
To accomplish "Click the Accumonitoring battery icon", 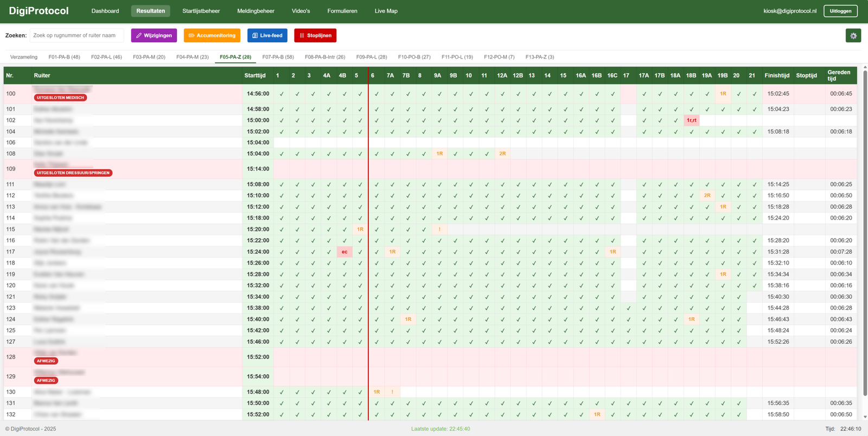I will coord(191,36).
